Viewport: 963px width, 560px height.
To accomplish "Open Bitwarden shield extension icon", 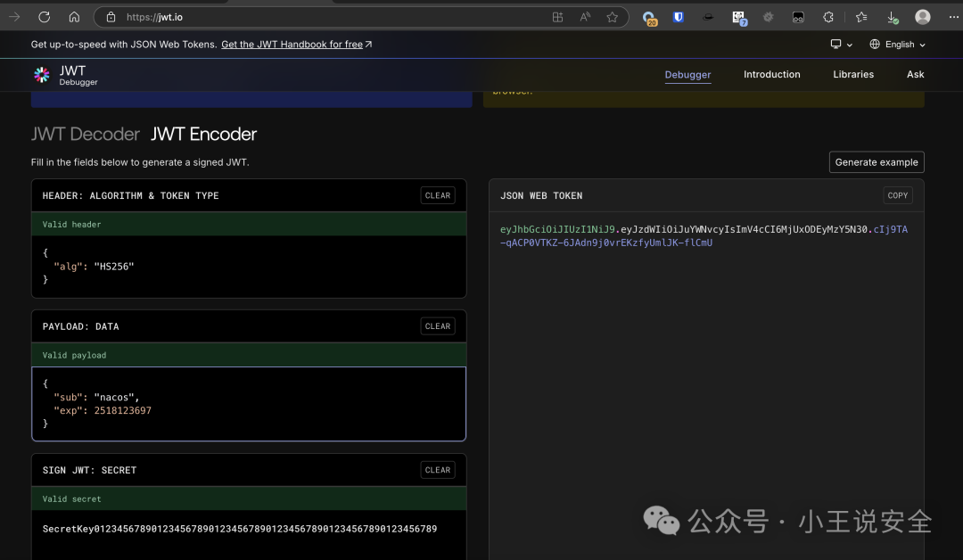I will tap(679, 17).
